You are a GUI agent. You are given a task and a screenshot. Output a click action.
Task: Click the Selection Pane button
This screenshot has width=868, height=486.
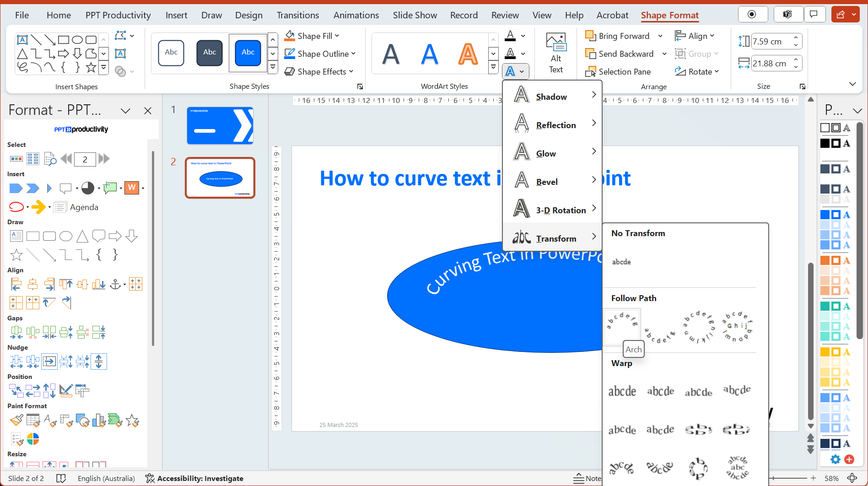point(618,71)
